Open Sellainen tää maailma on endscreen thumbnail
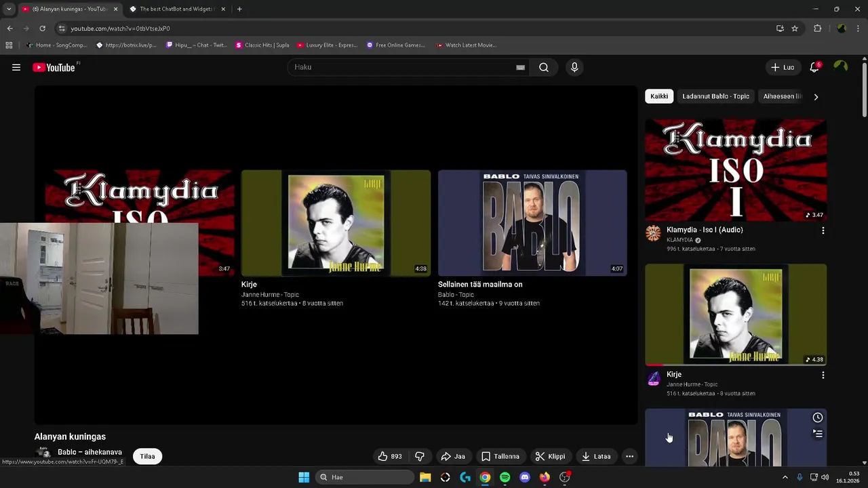The image size is (868, 488). pyautogui.click(x=532, y=223)
